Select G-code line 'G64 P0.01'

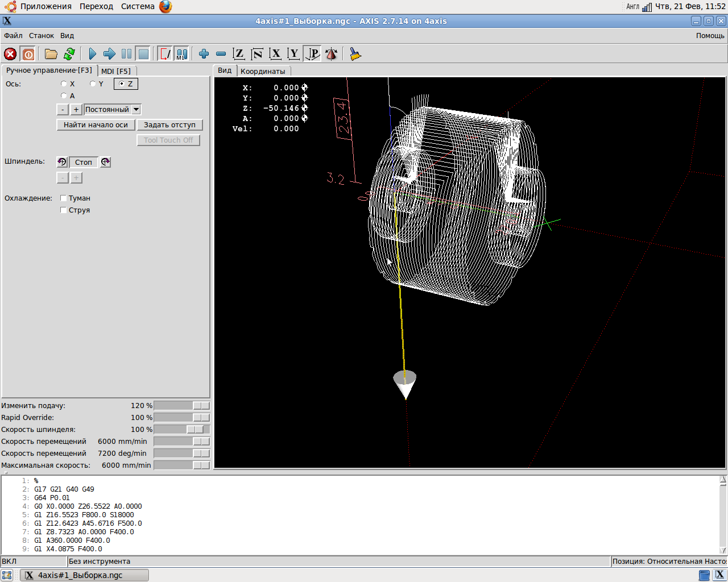pos(52,498)
